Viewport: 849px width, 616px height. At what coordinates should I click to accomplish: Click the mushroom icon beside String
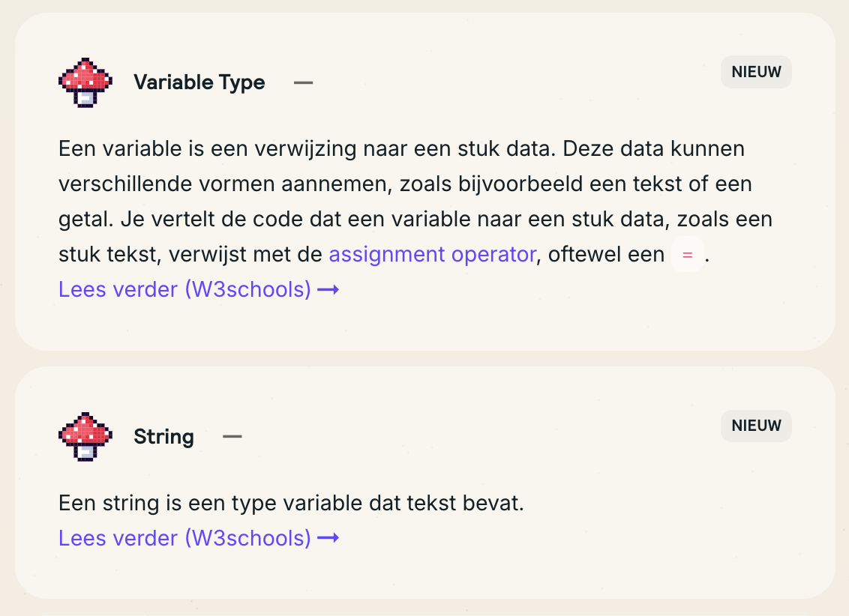(85, 435)
